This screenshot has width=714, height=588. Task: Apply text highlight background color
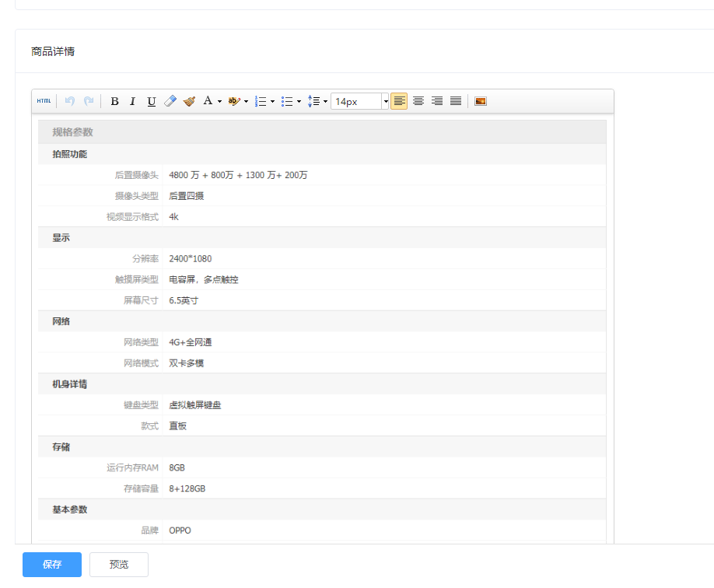(234, 101)
